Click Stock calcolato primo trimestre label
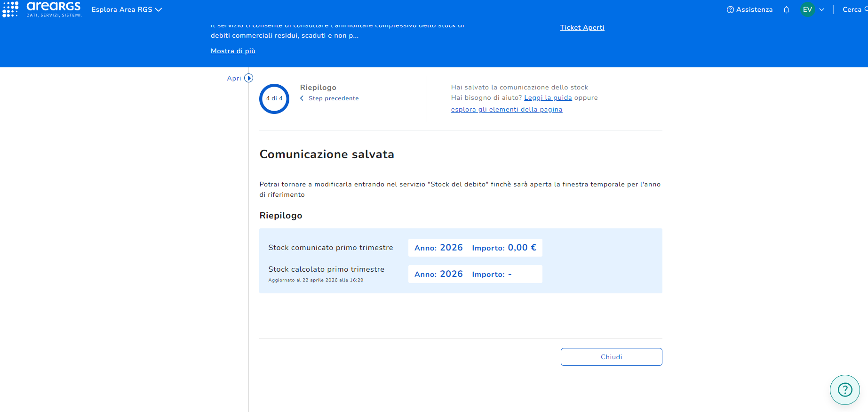This screenshot has width=868, height=412. [x=326, y=269]
